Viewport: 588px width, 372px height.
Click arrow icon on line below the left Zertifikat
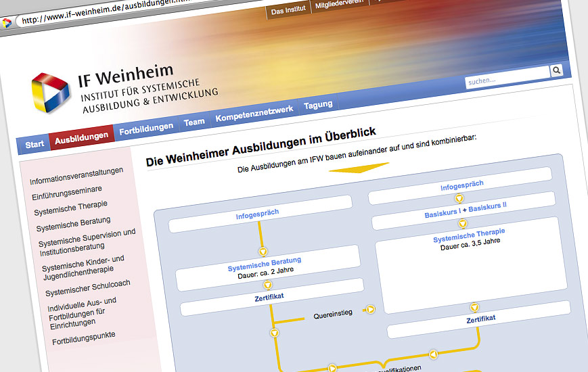pos(275,333)
